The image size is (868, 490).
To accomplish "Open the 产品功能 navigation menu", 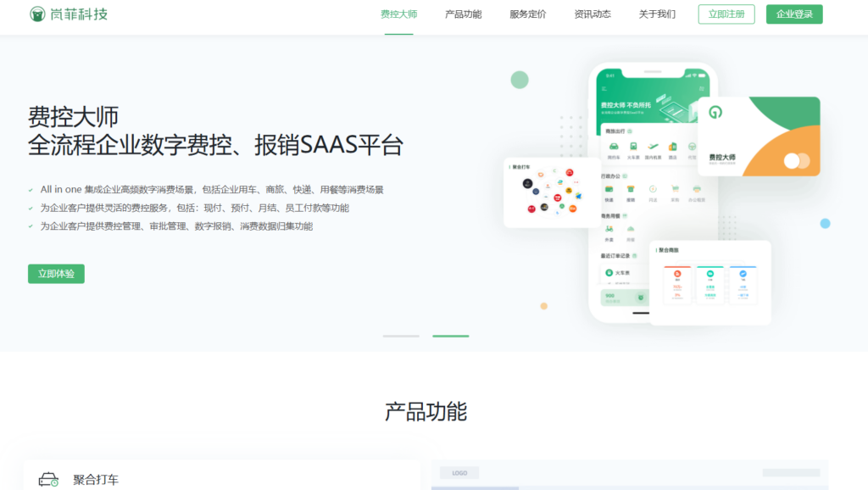I will pyautogui.click(x=463, y=14).
